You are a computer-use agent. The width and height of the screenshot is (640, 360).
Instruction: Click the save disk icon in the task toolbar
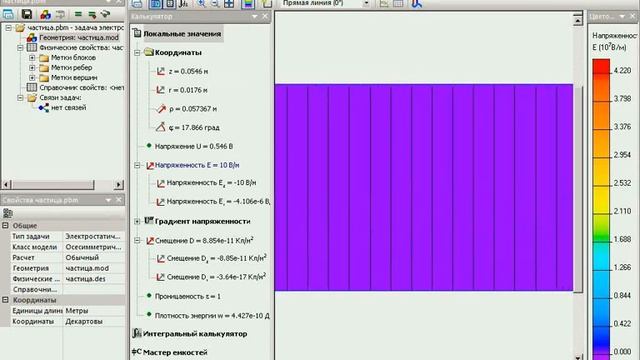27,15
